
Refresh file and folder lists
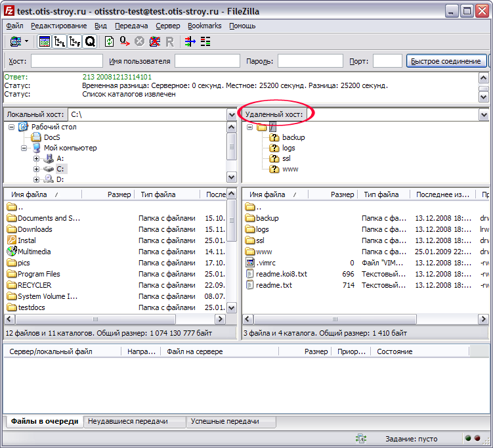pyautogui.click(x=109, y=41)
